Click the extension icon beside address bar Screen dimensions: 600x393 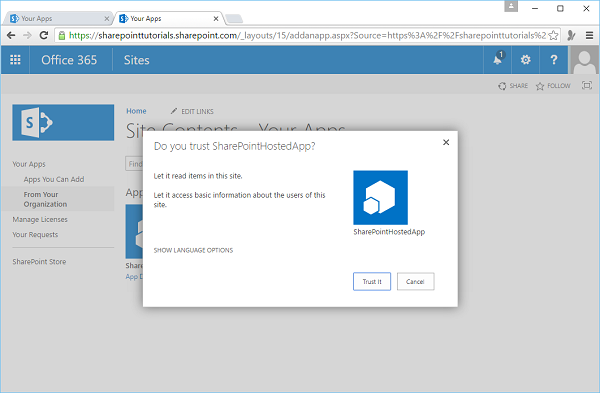pos(571,36)
